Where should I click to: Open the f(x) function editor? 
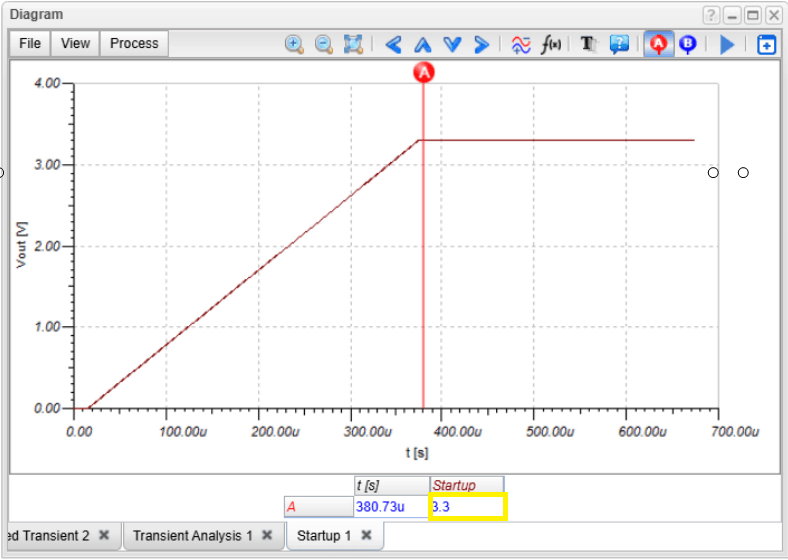point(551,44)
